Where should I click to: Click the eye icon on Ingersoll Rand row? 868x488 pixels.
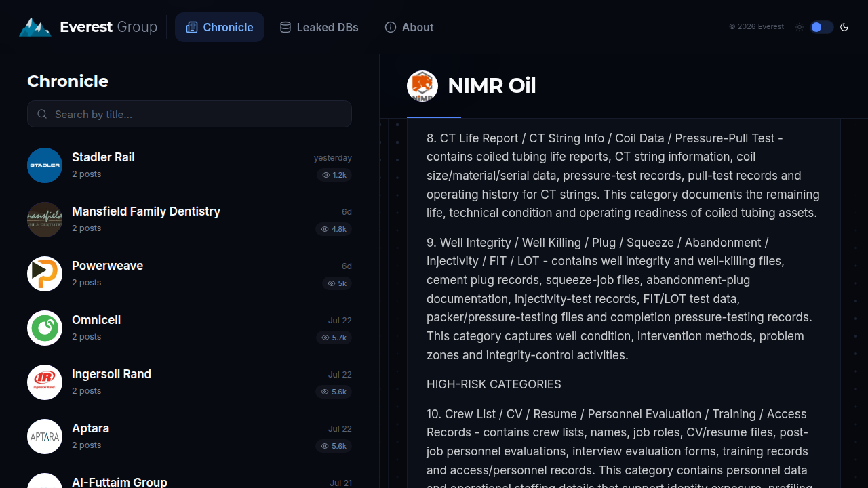[325, 392]
